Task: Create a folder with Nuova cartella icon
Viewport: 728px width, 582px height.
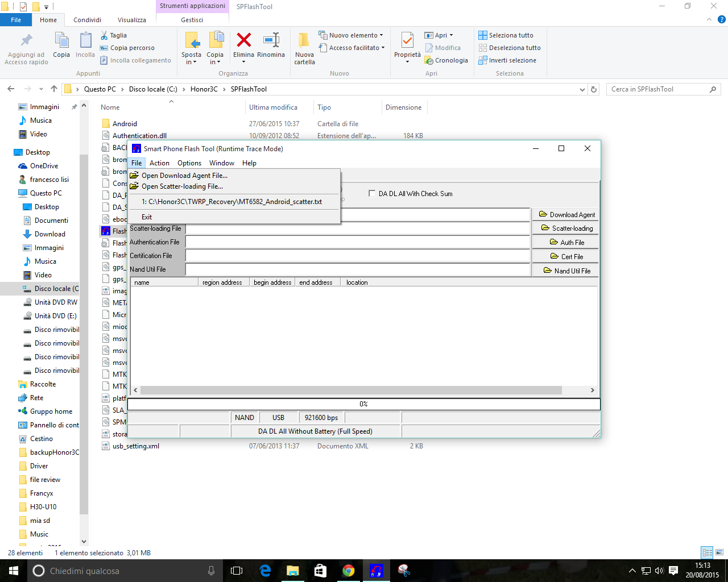Action: click(304, 40)
